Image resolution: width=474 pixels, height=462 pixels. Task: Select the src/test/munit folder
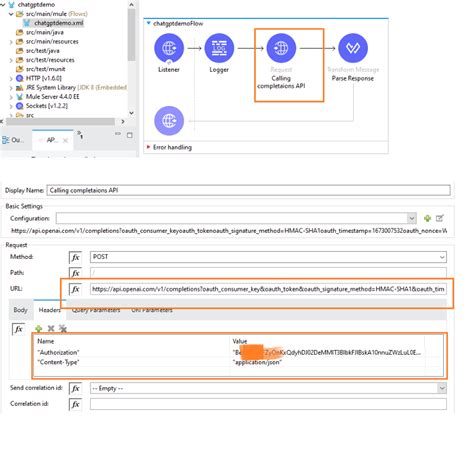(x=46, y=69)
